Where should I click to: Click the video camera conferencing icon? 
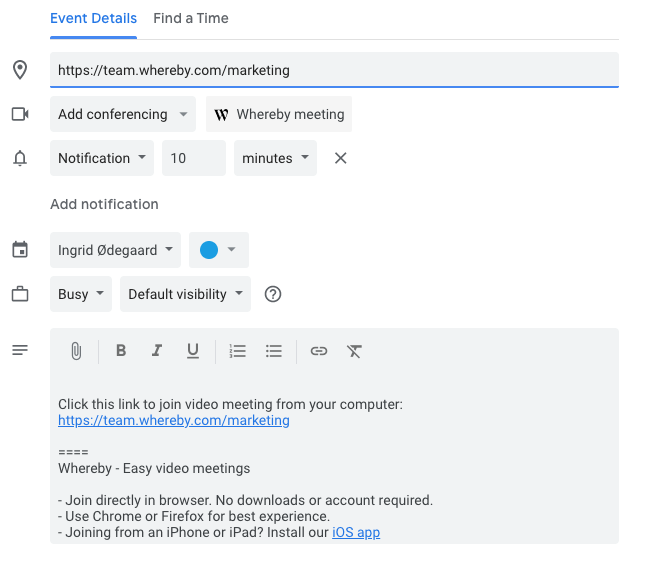20,114
